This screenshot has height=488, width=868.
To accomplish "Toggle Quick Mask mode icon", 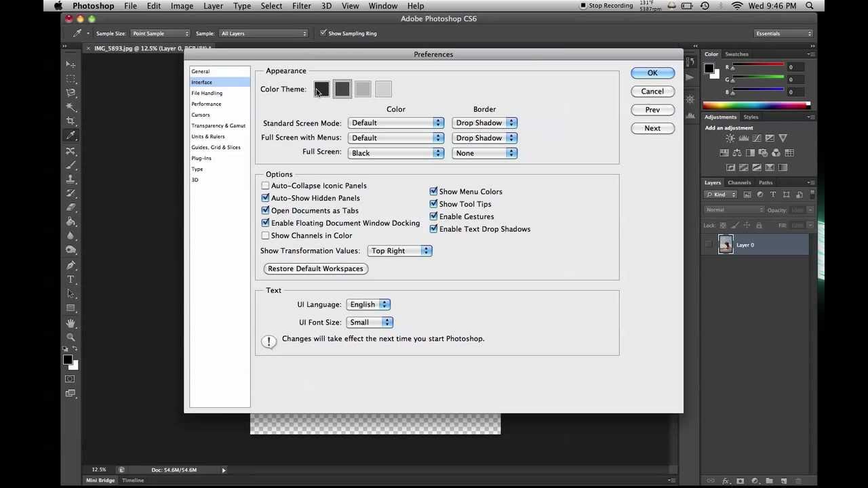I will click(71, 379).
